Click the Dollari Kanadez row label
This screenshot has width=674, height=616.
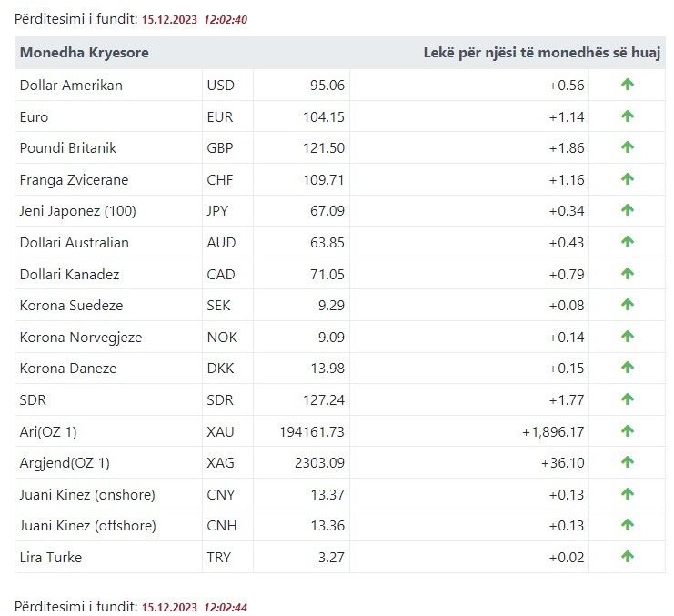69,274
